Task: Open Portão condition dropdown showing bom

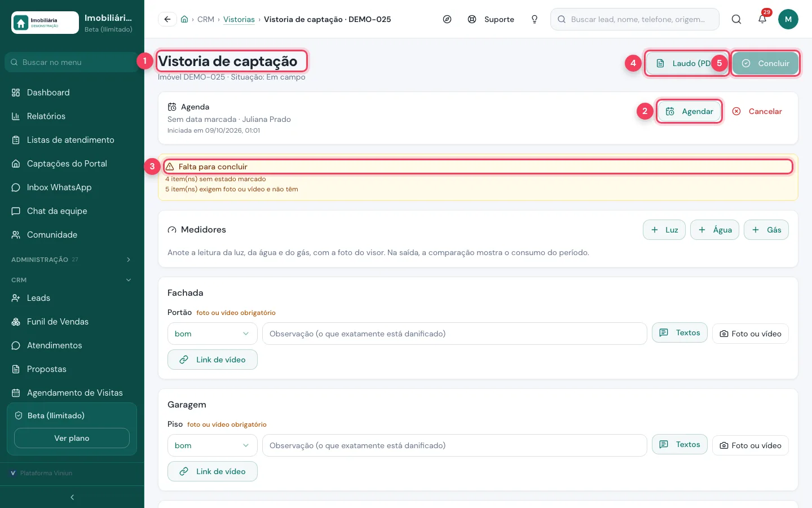Action: click(x=213, y=334)
